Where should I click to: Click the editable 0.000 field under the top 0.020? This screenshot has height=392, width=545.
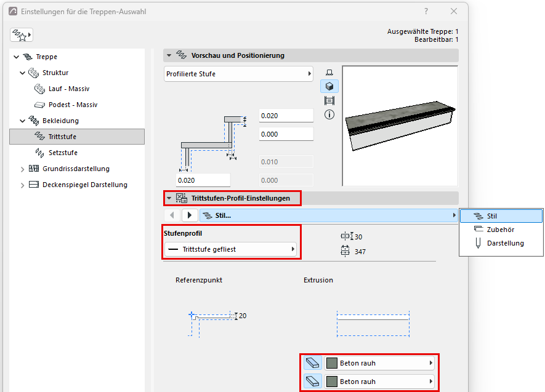tap(286, 134)
